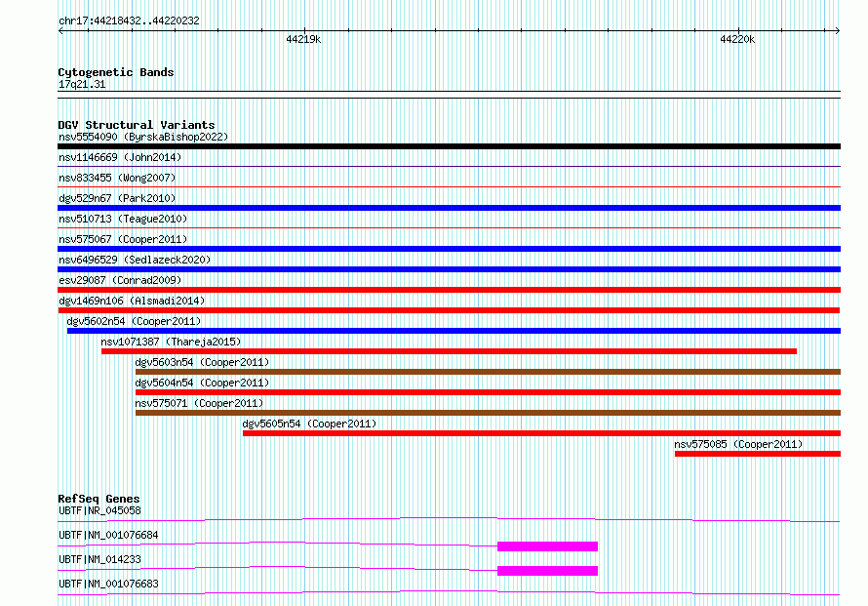The image size is (868, 606).
Task: Open nsv575071 (Cooper2011) label
Action: click(x=199, y=403)
